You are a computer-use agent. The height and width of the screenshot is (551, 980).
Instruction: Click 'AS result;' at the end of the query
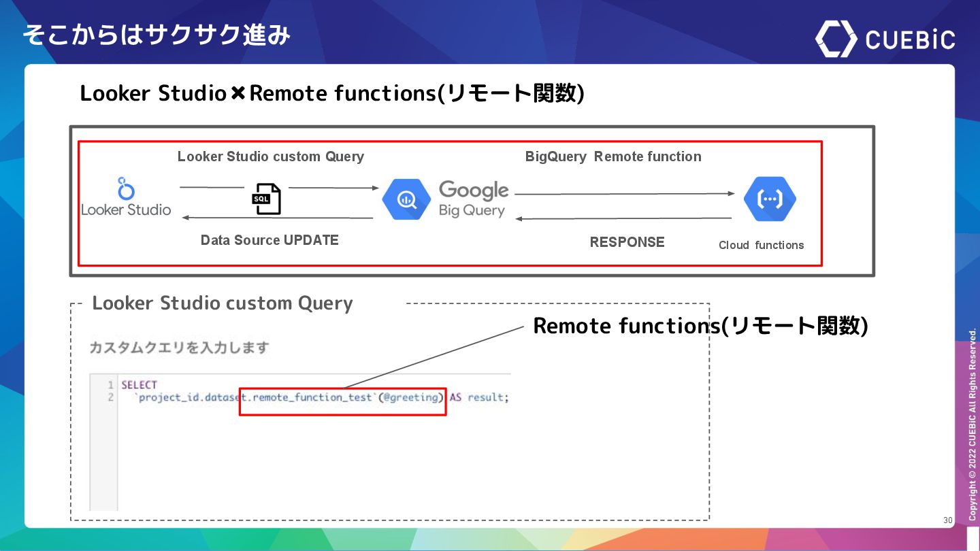click(479, 397)
